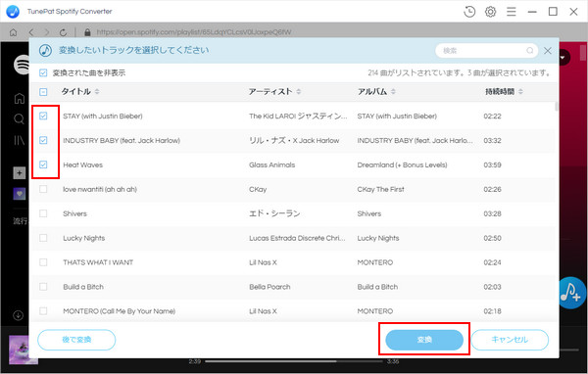
Task: Click the キャンセル cancel button
Action: 510,340
